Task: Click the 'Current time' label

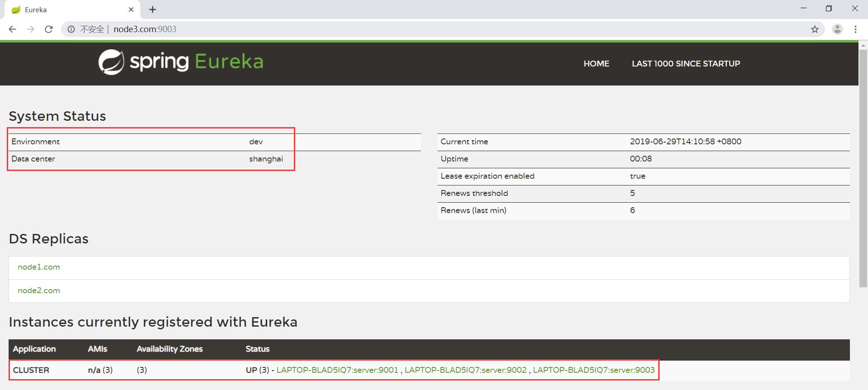Action: (464, 142)
